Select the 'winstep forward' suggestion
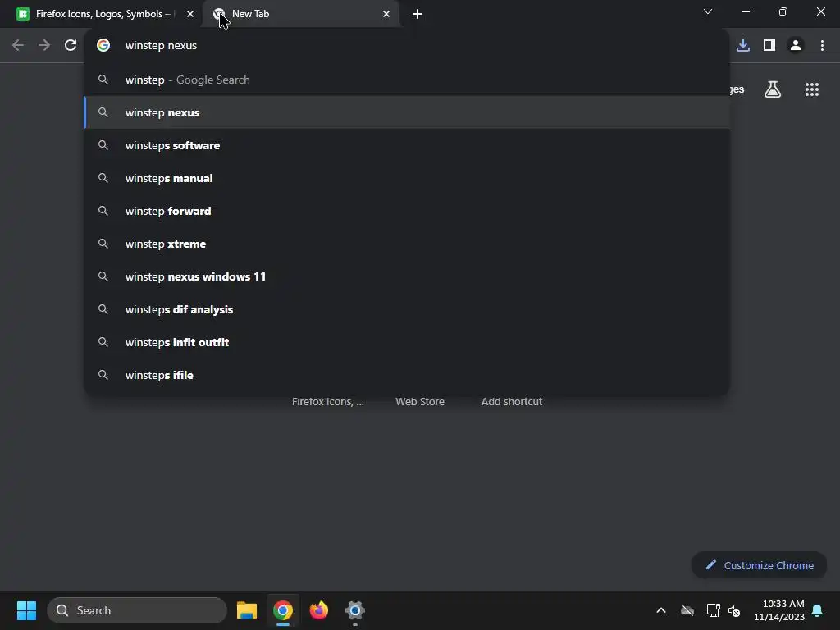The height and width of the screenshot is (630, 840). point(407,211)
